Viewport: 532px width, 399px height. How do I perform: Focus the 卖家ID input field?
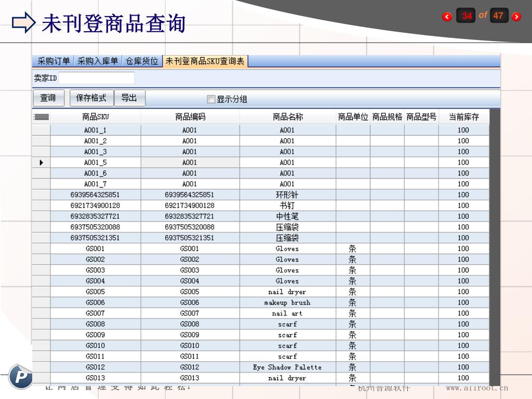(96, 78)
